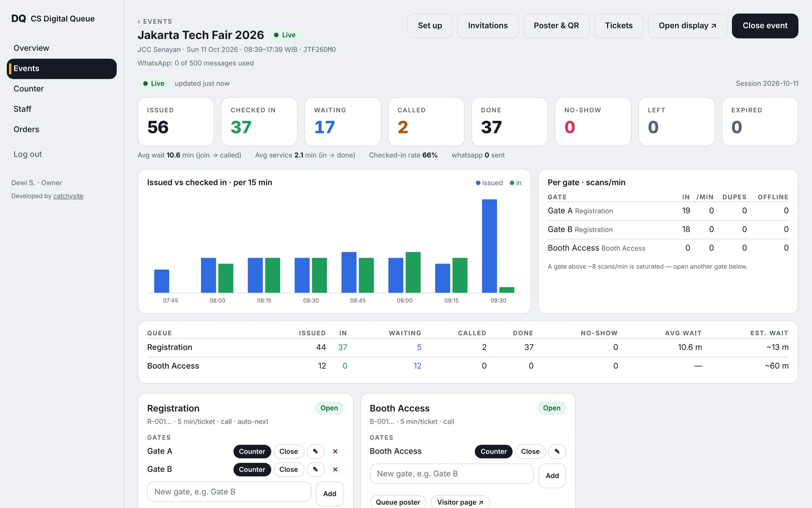Click Registration waiting count 5
The width and height of the screenshot is (812, 508).
point(419,347)
